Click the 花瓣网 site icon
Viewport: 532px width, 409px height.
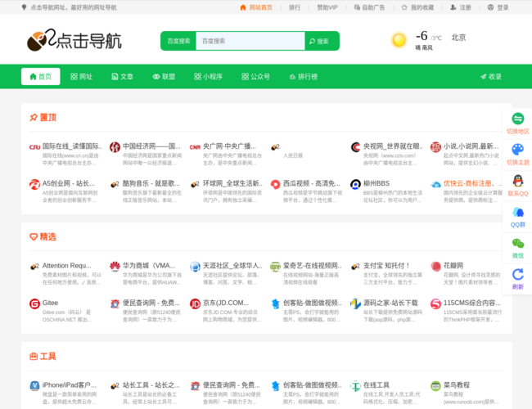coord(435,266)
